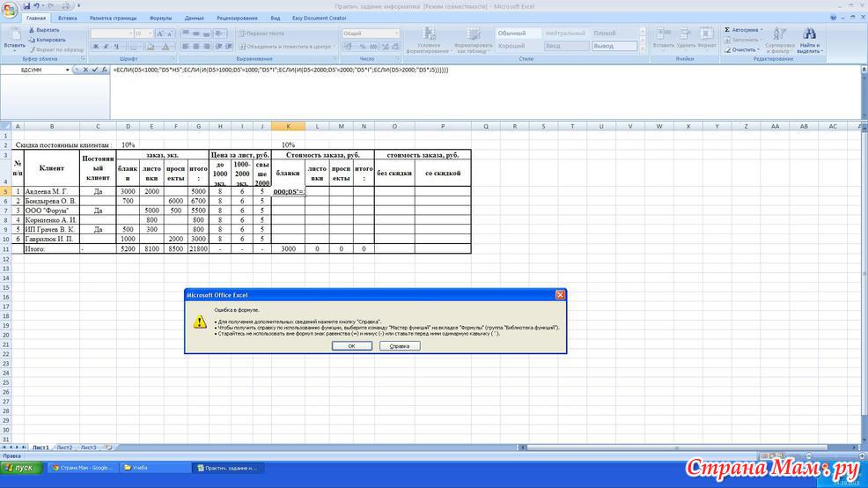Click the fill color bucket icon
The height and width of the screenshot is (488, 868).
click(150, 47)
